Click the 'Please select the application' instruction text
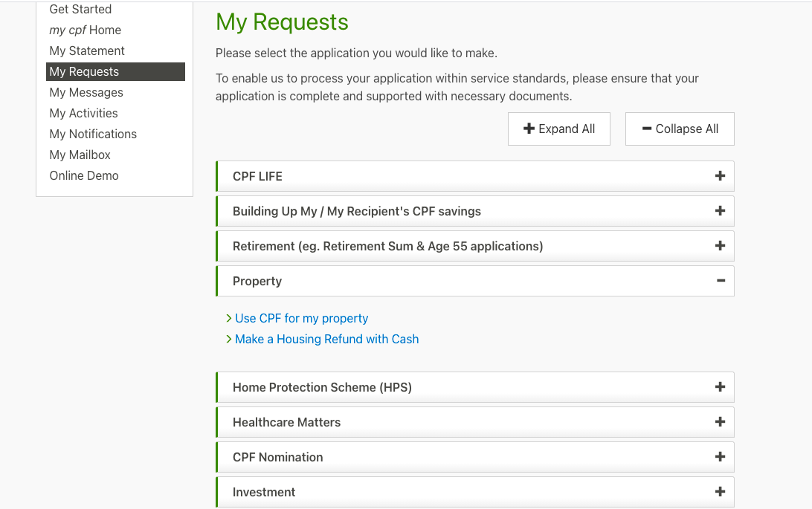Image resolution: width=812 pixels, height=509 pixels. click(x=356, y=53)
